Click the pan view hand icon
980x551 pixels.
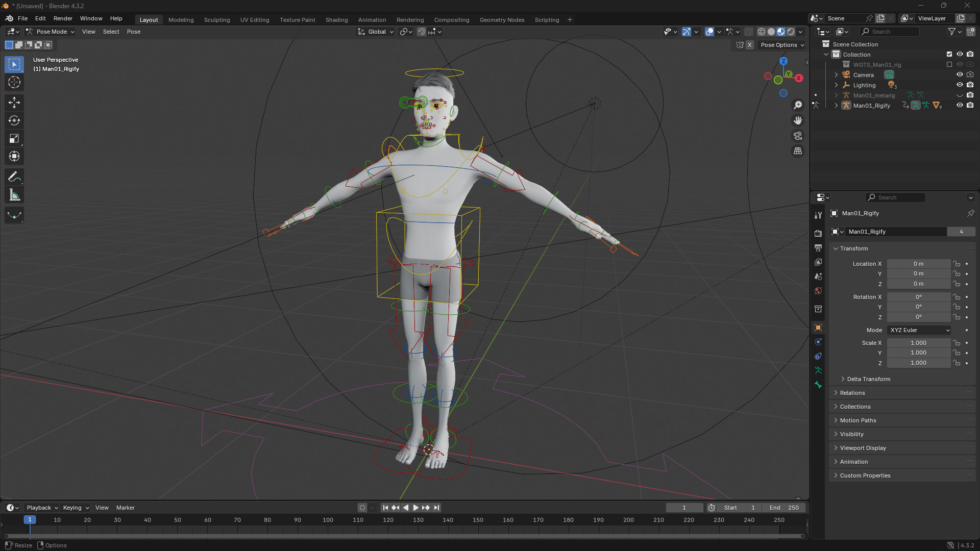click(x=798, y=120)
